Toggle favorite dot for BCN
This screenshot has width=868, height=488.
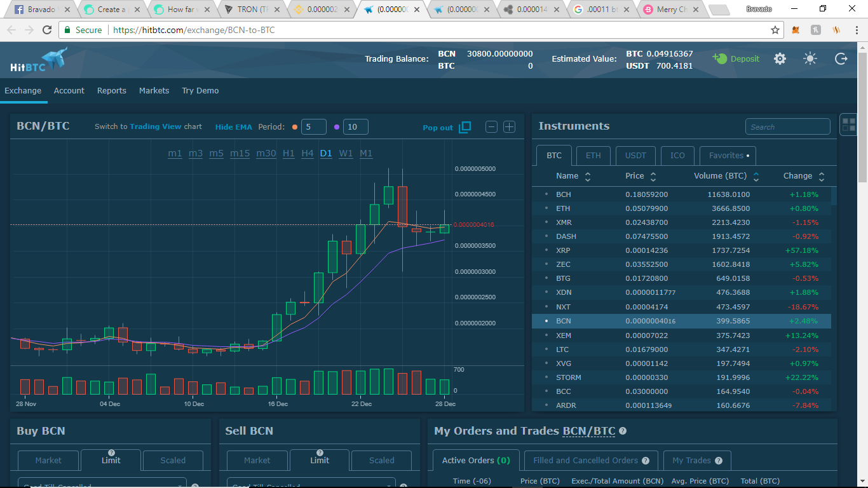[x=546, y=321]
